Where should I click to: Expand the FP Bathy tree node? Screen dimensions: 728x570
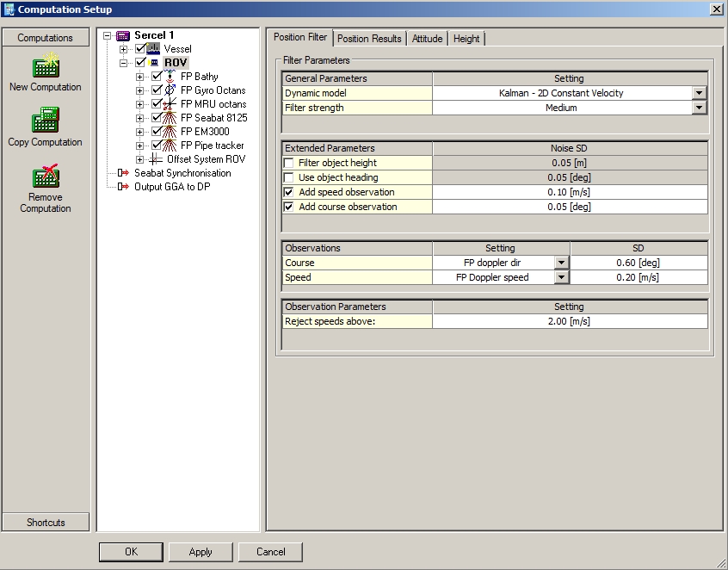click(140, 77)
